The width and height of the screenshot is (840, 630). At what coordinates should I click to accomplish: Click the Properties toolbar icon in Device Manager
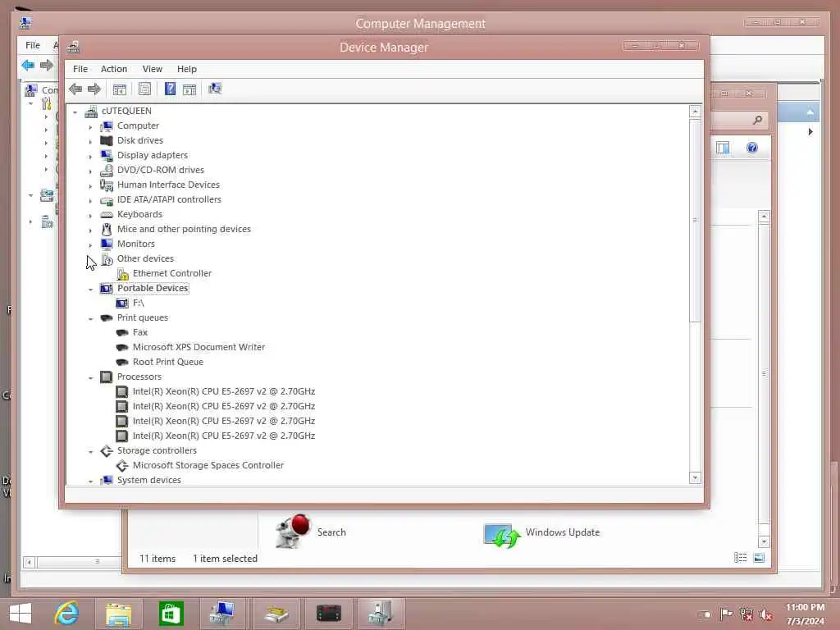coord(144,89)
